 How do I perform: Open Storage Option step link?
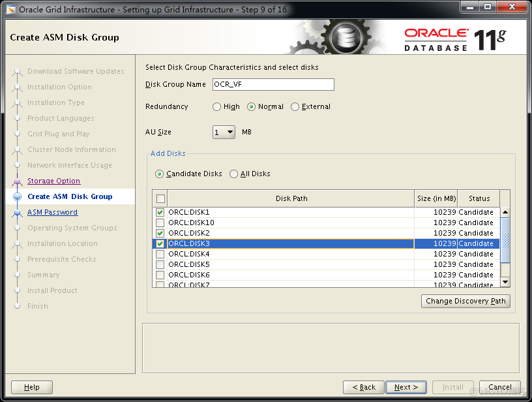click(54, 181)
